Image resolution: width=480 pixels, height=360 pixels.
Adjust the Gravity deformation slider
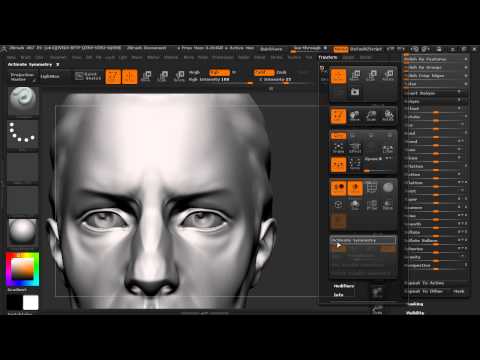tap(436, 257)
